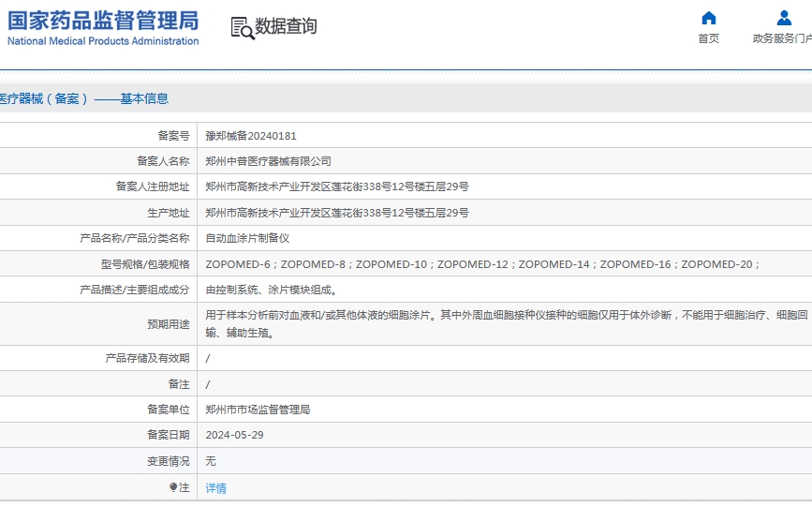The height and width of the screenshot is (507, 812).
Task: Select filing number 豫郑械备20240181
Action: pyautogui.click(x=251, y=136)
